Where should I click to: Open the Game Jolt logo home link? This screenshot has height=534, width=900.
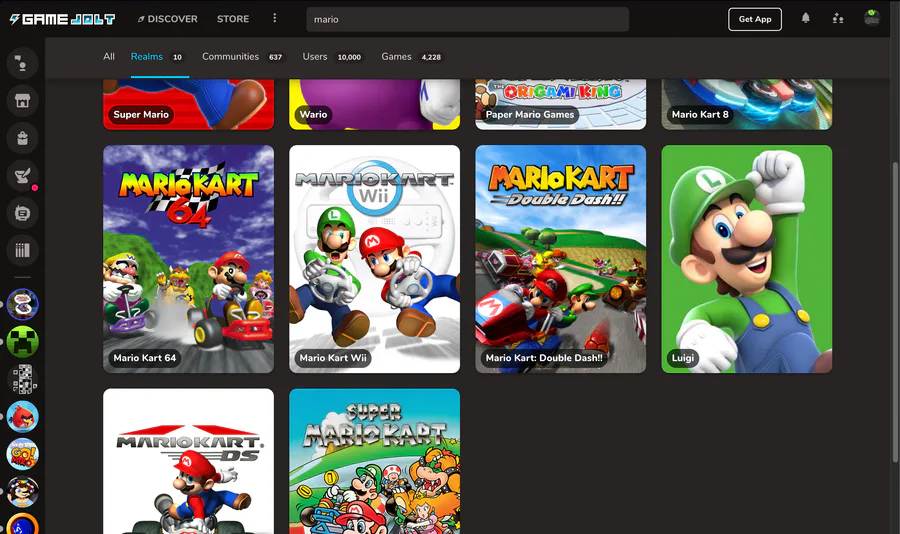[x=62, y=19]
